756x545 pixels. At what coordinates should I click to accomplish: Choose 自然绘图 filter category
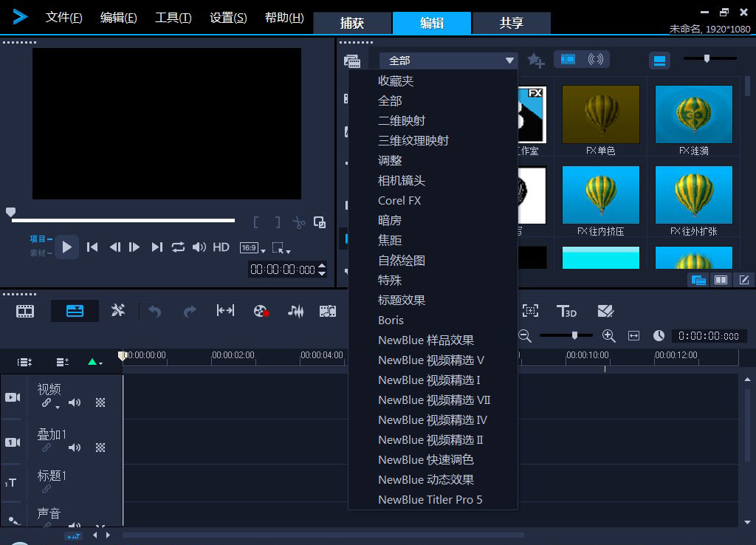pyautogui.click(x=433, y=261)
